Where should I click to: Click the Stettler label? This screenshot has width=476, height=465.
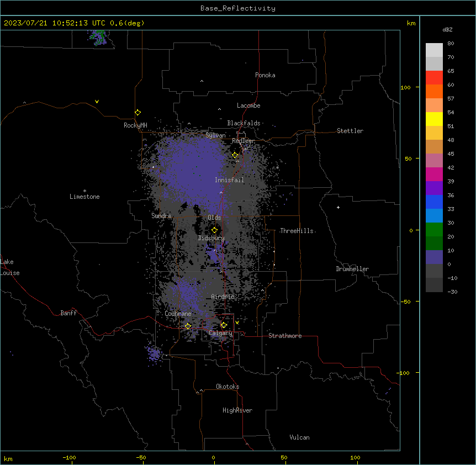[x=350, y=131]
